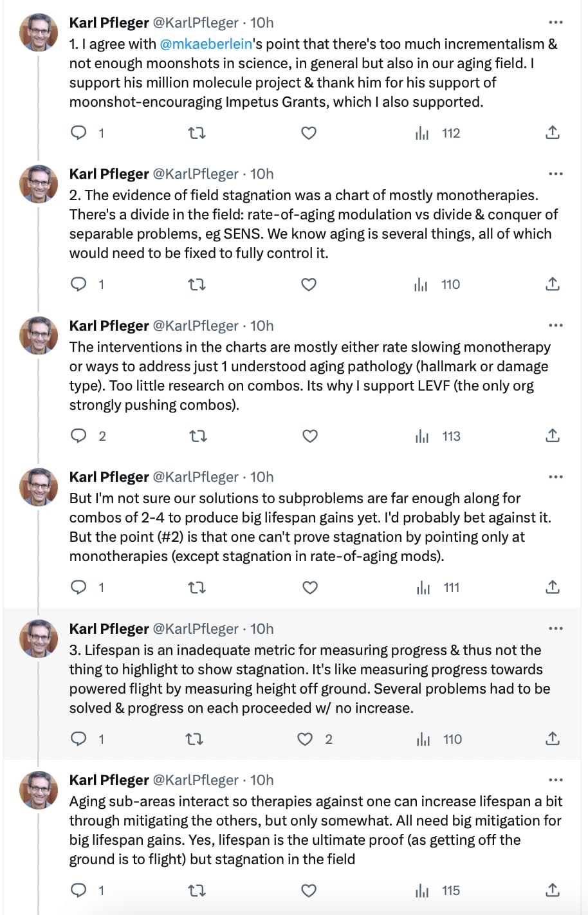
Task: Retweet the tweet about powered flight analogy
Action: click(195, 739)
